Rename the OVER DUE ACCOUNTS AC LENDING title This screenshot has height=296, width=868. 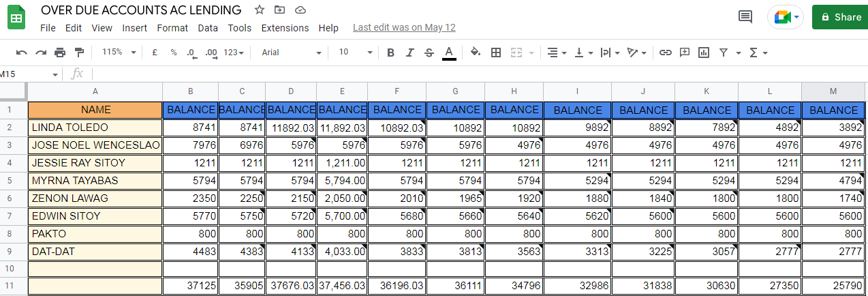[x=141, y=10]
